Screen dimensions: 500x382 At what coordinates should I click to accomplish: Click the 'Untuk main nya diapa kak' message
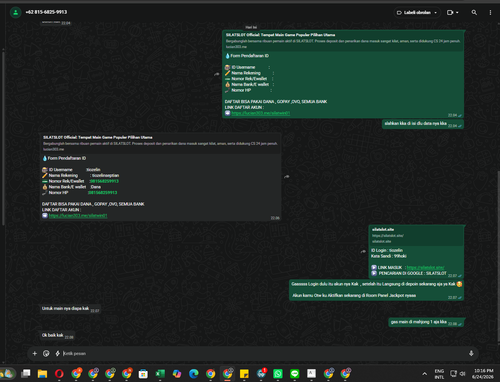[70, 309]
